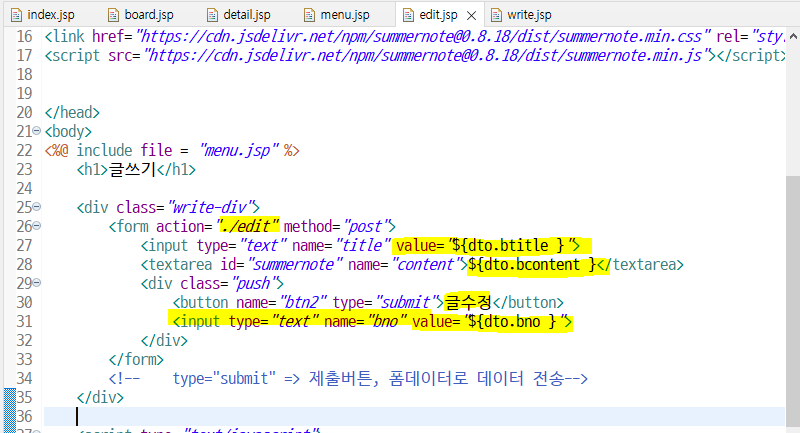Viewport: 800px width, 433px height.
Task: Close the edit.jsp tab
Action: click(x=471, y=16)
